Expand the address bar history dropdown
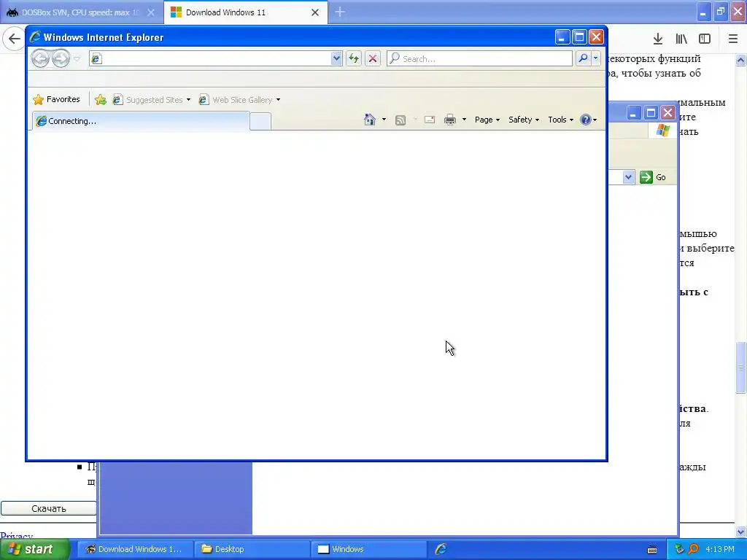Viewport: 747px width, 560px height. pos(336,58)
